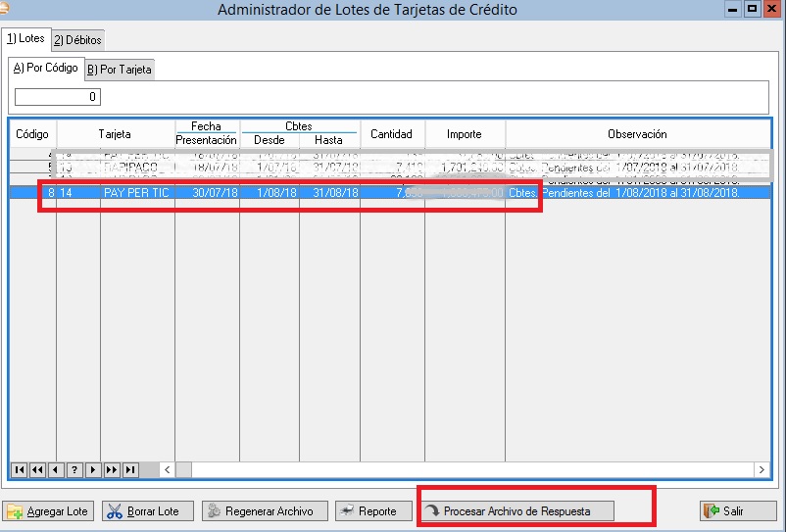The width and height of the screenshot is (786, 532).
Task: Switch to the 2) Débitos tab
Action: [x=77, y=40]
